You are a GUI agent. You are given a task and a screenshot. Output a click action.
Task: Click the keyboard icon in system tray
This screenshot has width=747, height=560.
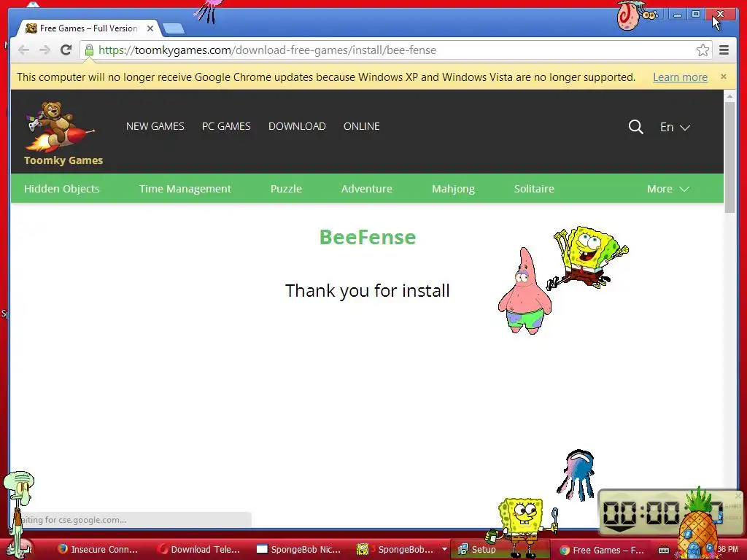(x=664, y=550)
